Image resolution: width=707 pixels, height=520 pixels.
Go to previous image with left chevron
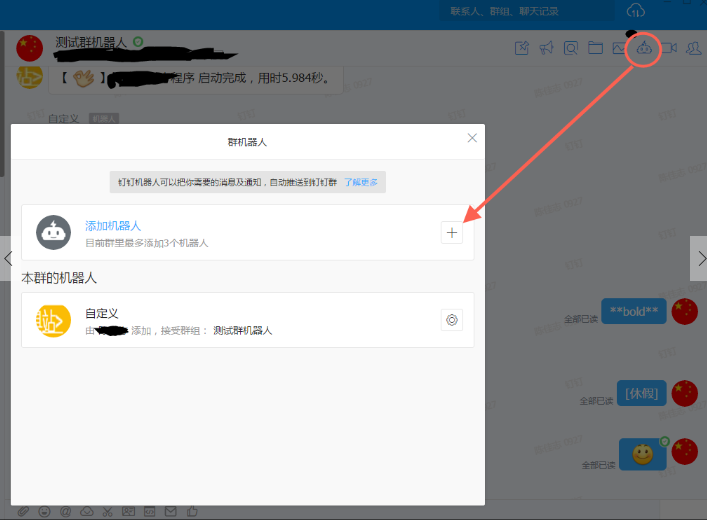point(8,258)
